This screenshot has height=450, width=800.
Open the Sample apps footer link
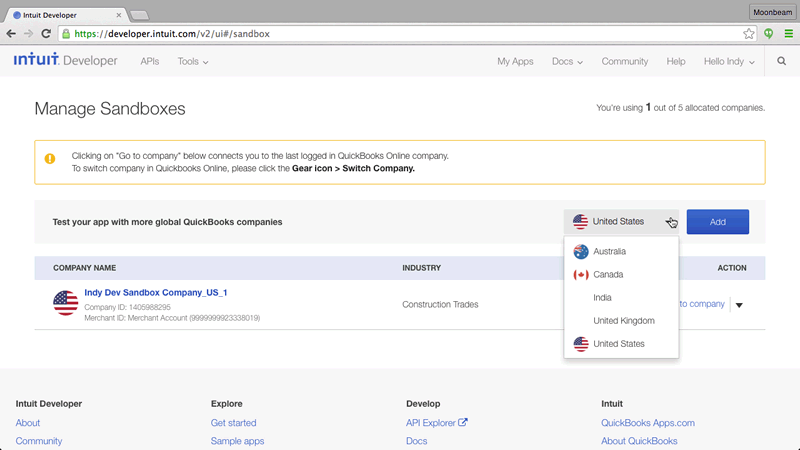(237, 441)
